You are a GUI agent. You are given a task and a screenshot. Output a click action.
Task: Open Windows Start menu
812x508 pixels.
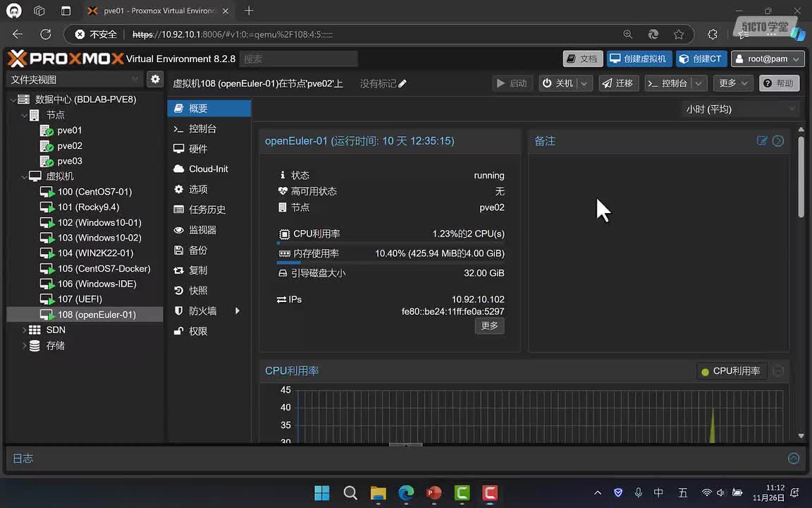[322, 492]
